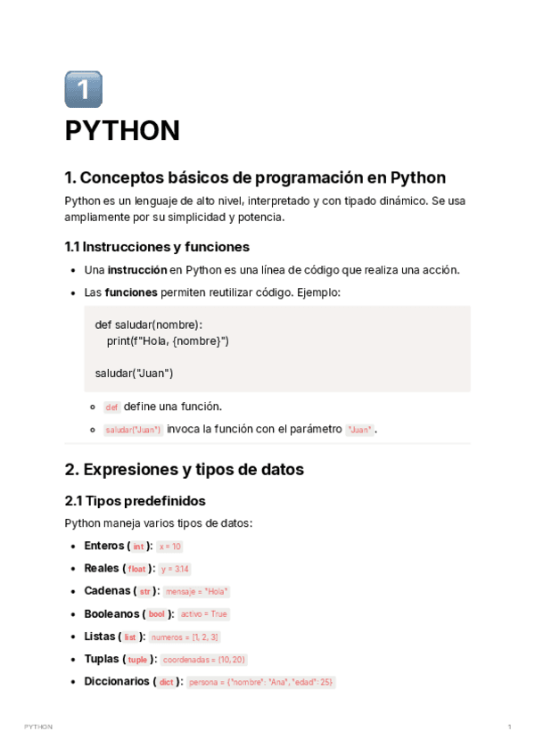This screenshot has width=535, height=756.
Task: Click inside the saludar code block
Action: 276,349
